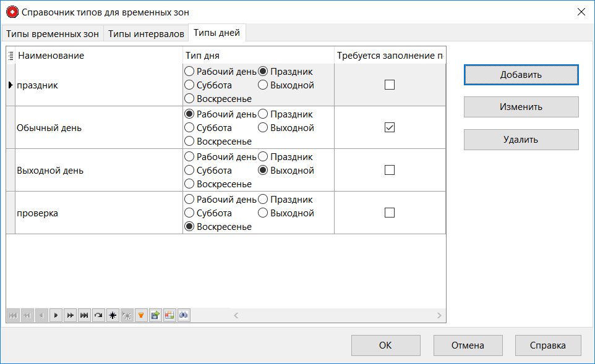Open the colored grid columns icon
This screenshot has width=595, height=364.
point(169,316)
